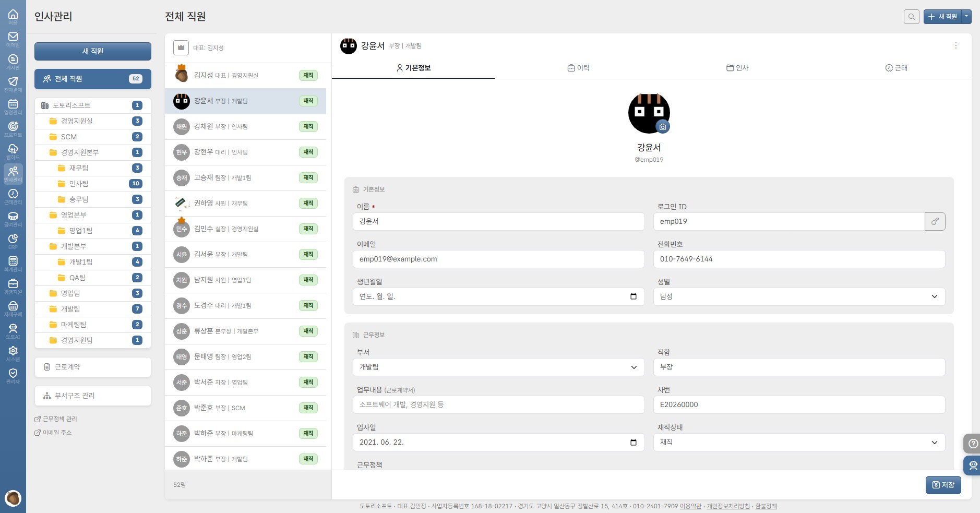The image size is (980, 513).
Task: Expand the 성별 dropdown
Action: [799, 296]
